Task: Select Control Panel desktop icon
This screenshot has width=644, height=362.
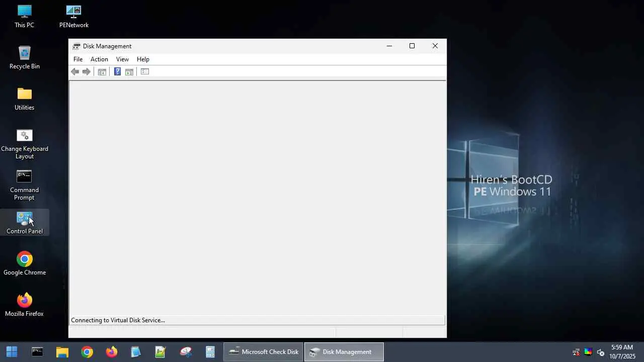Action: coord(24,223)
